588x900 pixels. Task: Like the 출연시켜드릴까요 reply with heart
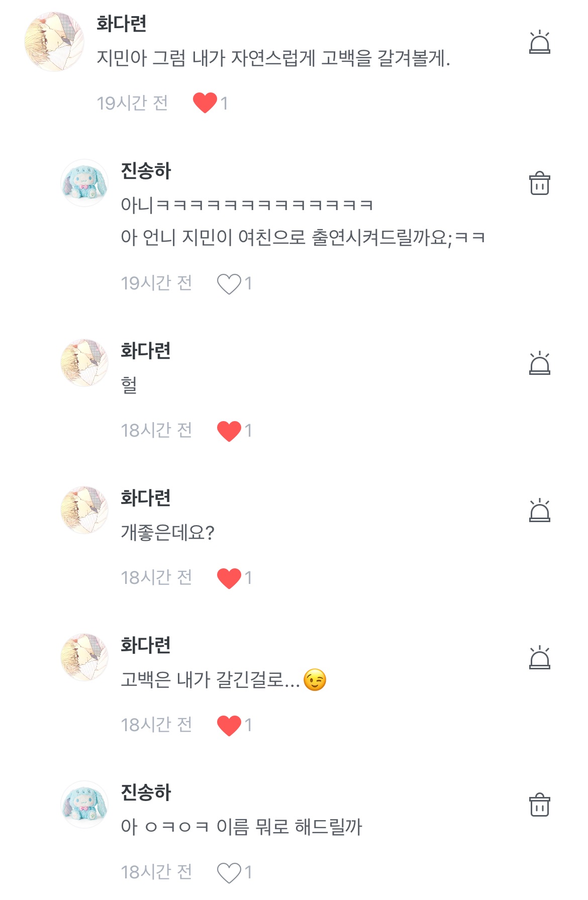click(x=229, y=283)
